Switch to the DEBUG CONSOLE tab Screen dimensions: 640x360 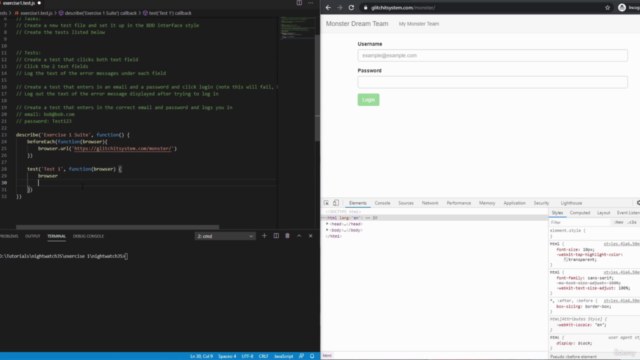(x=88, y=236)
